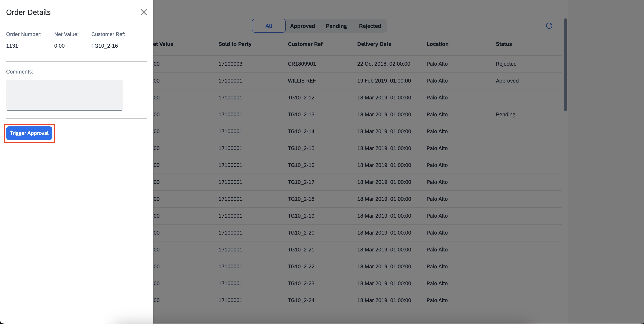The image size is (644, 324).
Task: Click the Status column header
Action: [x=504, y=44]
